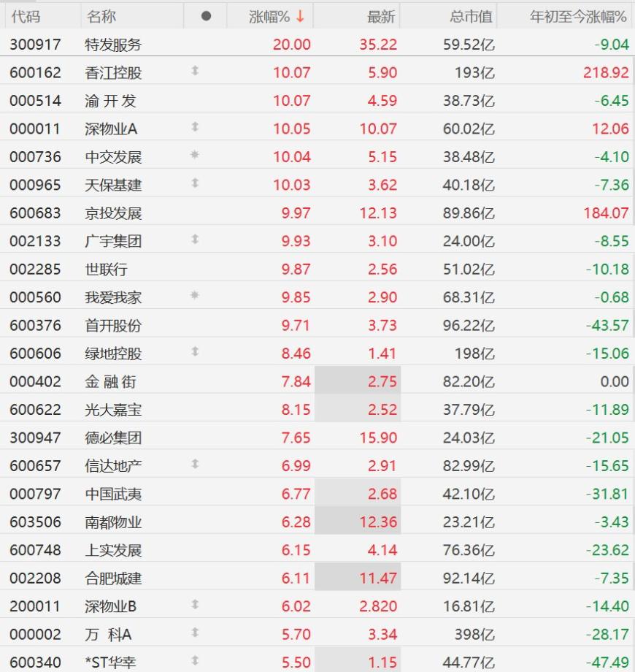The height and width of the screenshot is (672, 635).
Task: Click the 218.92 year-to-date value
Action: [606, 72]
